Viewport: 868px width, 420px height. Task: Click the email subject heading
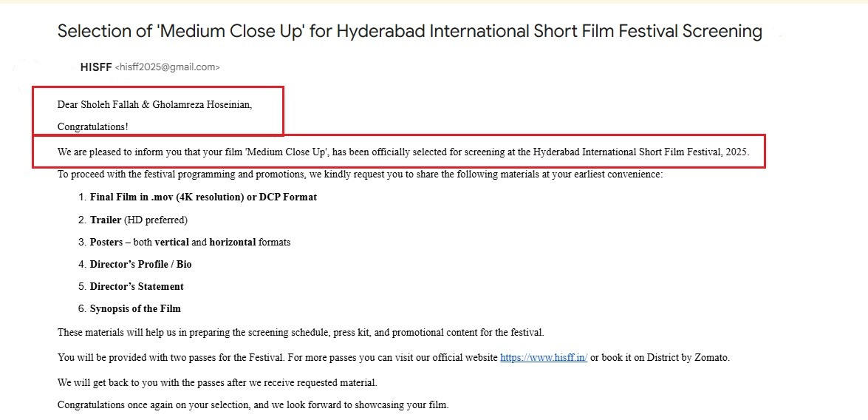pyautogui.click(x=409, y=31)
